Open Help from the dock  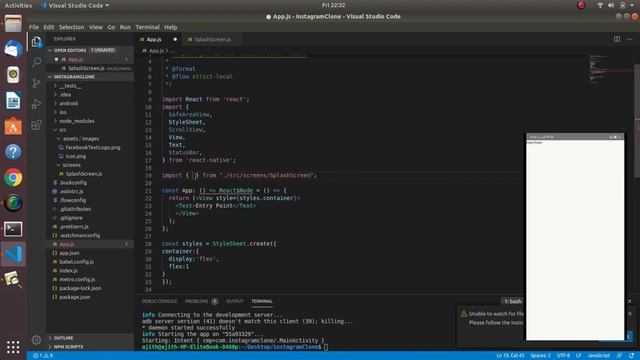pos(13,152)
